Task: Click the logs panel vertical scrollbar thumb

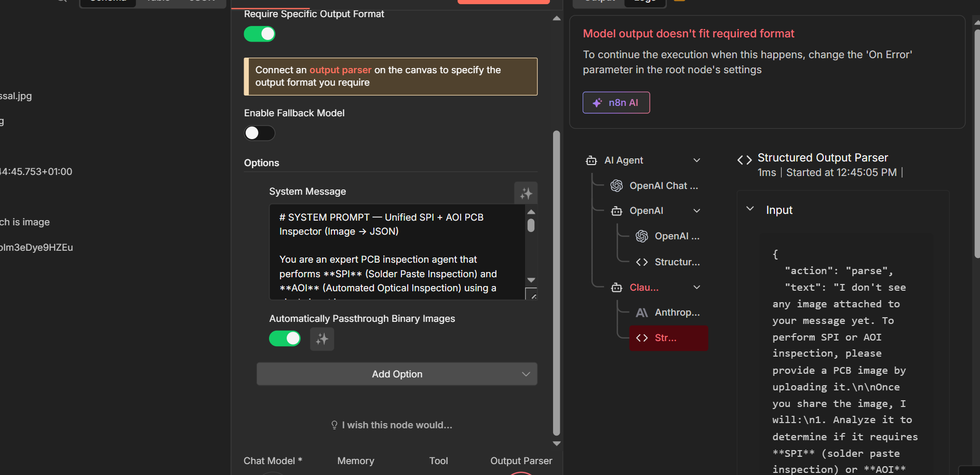Action: [x=977, y=143]
